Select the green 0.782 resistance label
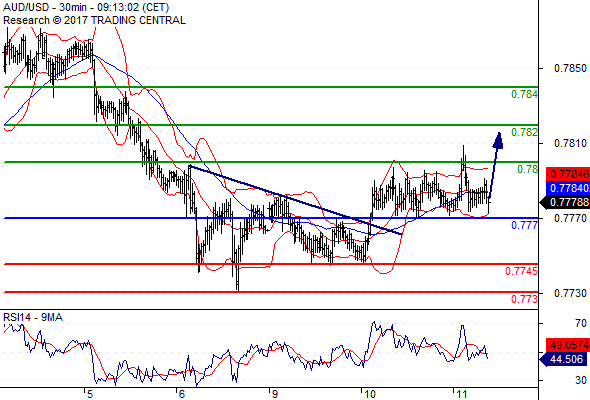 [525, 132]
